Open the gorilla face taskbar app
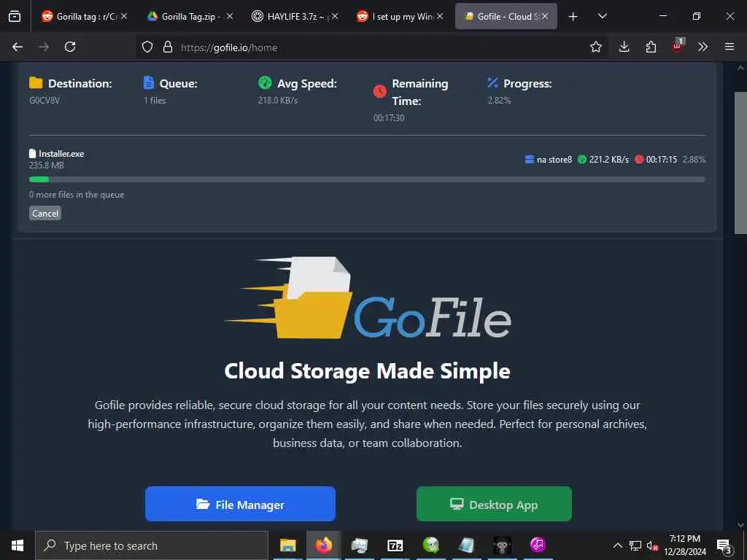747x560 pixels. (x=502, y=545)
